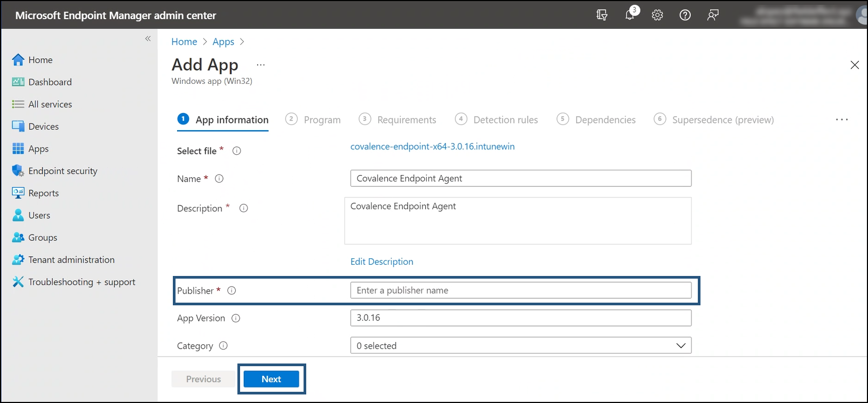The height and width of the screenshot is (403, 868).
Task: Open the settings gear icon
Action: click(657, 15)
